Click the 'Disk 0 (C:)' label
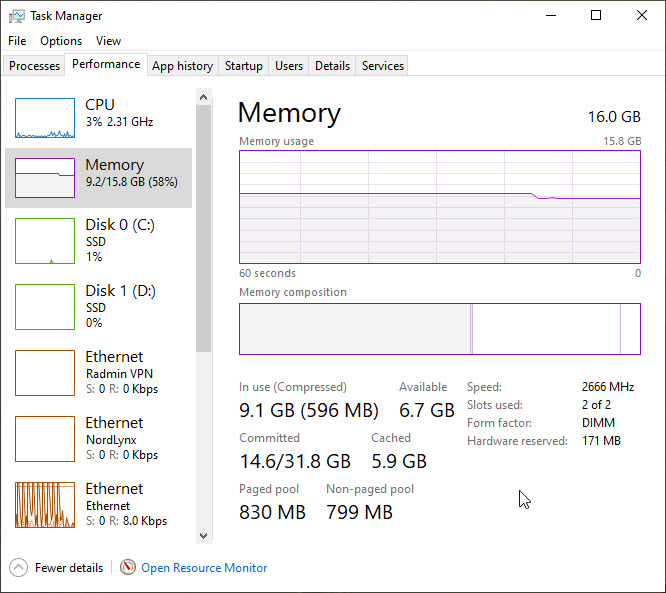This screenshot has height=593, width=666. coord(120,225)
